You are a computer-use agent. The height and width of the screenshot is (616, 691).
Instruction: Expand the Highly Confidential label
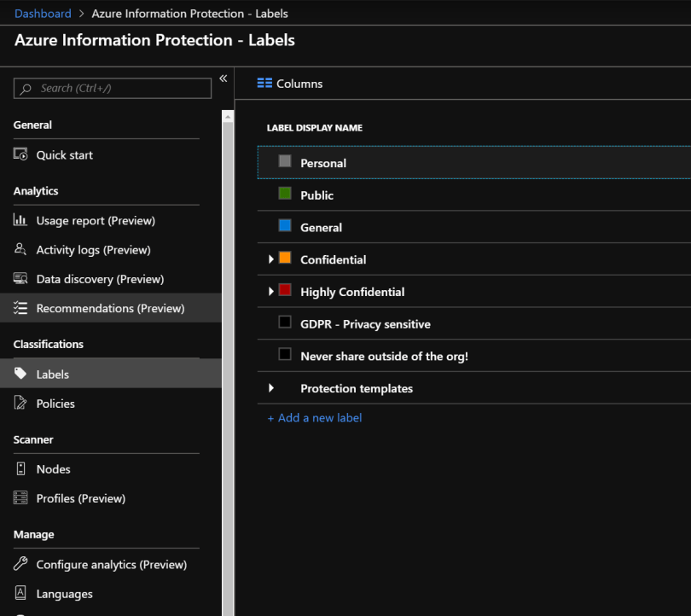coord(271,292)
